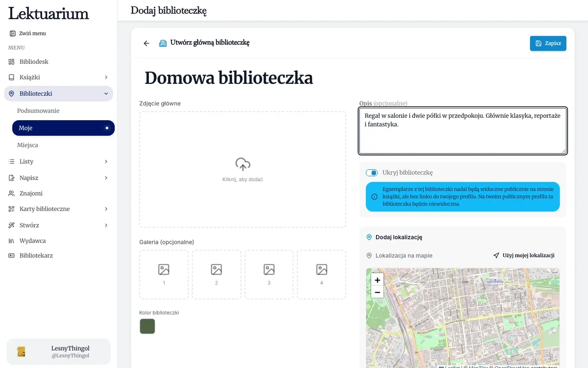Image resolution: width=588 pixels, height=368 pixels.
Task: Expand the Książki submenu chevron
Action: [106, 78]
